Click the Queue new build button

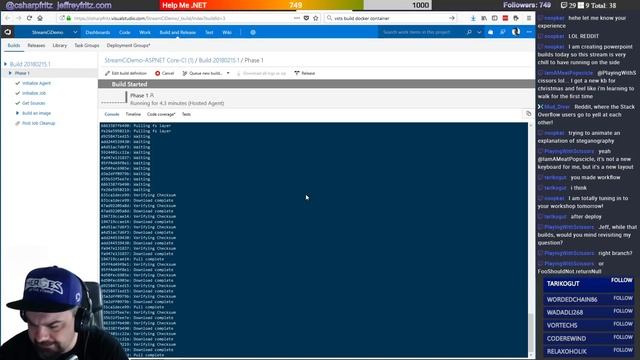coord(202,73)
